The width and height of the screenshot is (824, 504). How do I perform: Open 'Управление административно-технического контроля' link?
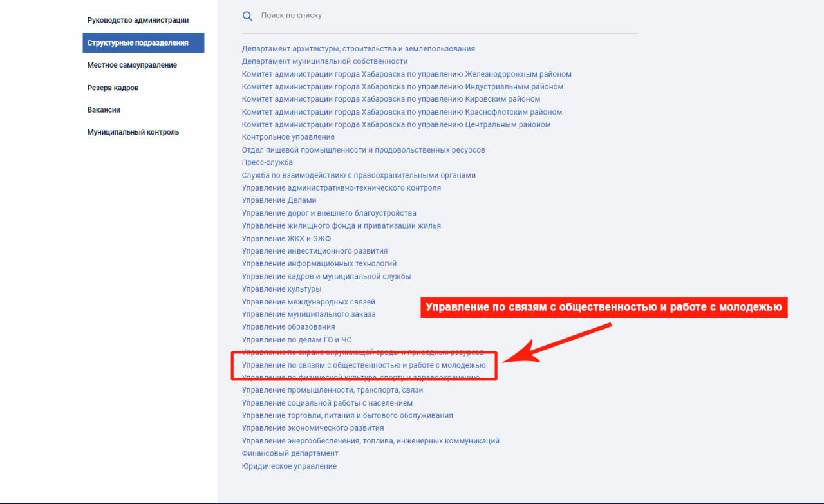[x=341, y=188]
